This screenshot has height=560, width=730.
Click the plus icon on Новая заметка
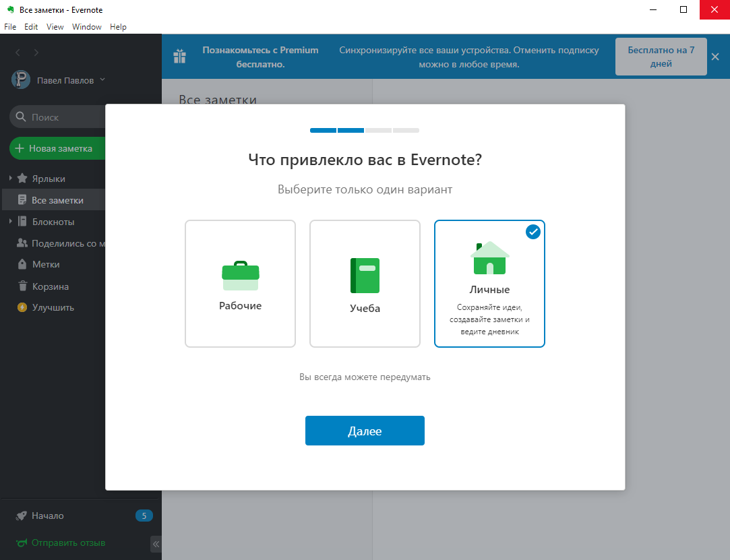point(20,148)
